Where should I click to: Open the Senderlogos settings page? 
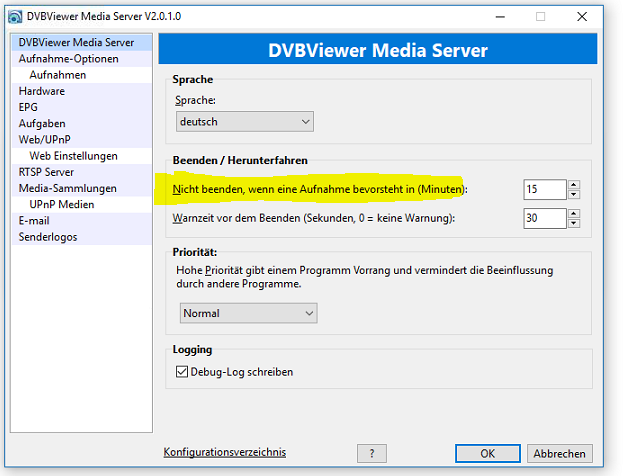pos(82,237)
